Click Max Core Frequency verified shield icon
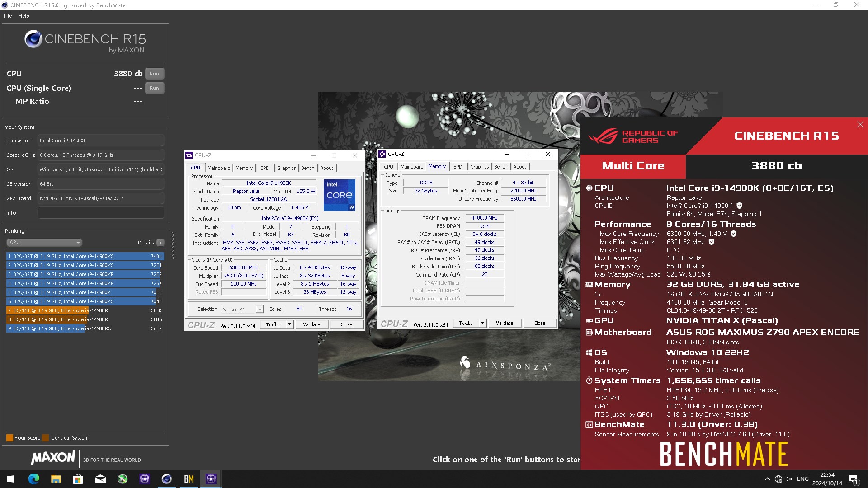The height and width of the screenshot is (488, 868). coord(733,234)
